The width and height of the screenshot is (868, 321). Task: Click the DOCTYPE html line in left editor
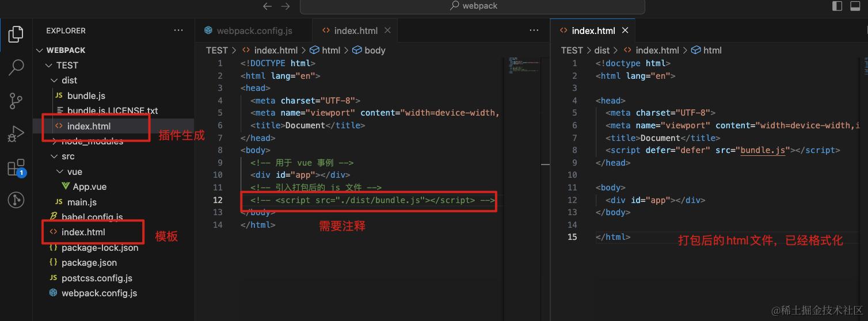[x=278, y=63]
